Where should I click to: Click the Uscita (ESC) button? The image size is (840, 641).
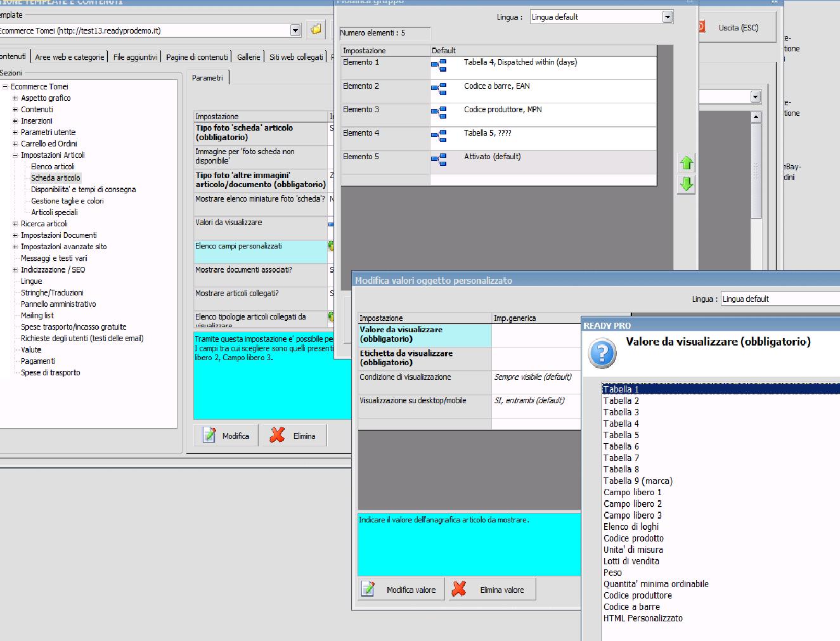click(x=738, y=28)
